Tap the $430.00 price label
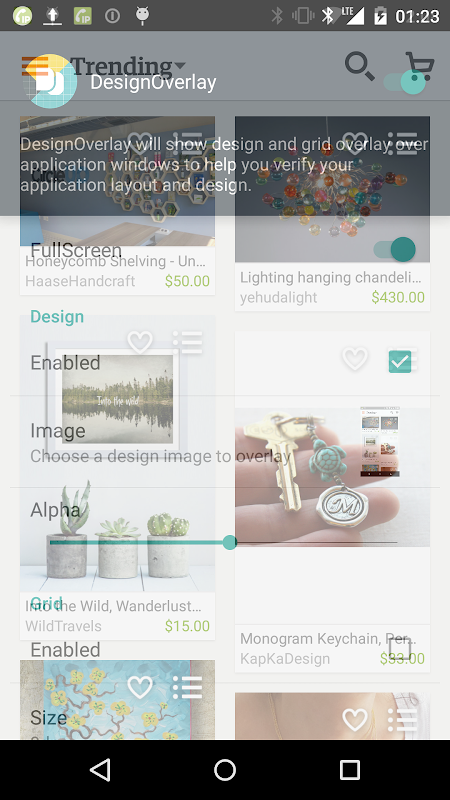The height and width of the screenshot is (800, 450). click(x=398, y=297)
